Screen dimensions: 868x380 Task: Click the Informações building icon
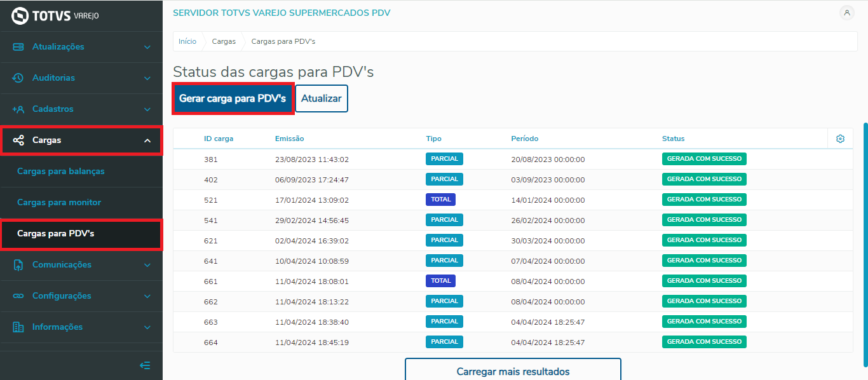[x=18, y=327]
